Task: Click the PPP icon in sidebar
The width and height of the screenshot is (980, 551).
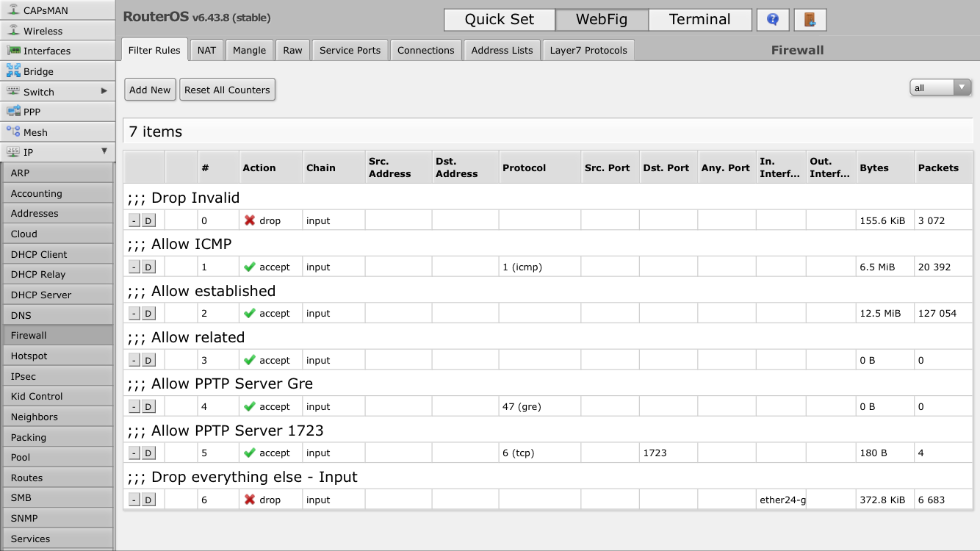Action: tap(12, 112)
